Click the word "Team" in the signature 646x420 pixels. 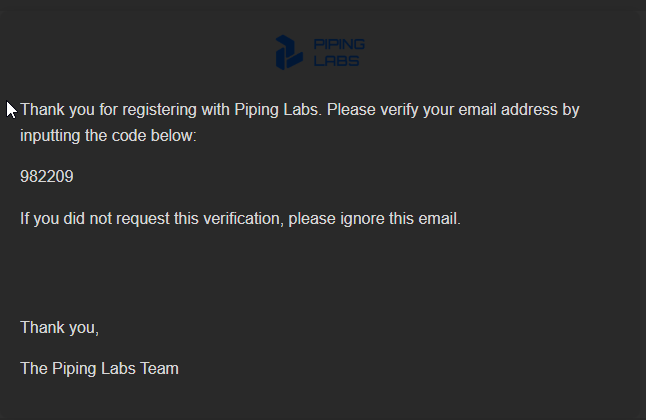tap(160, 369)
